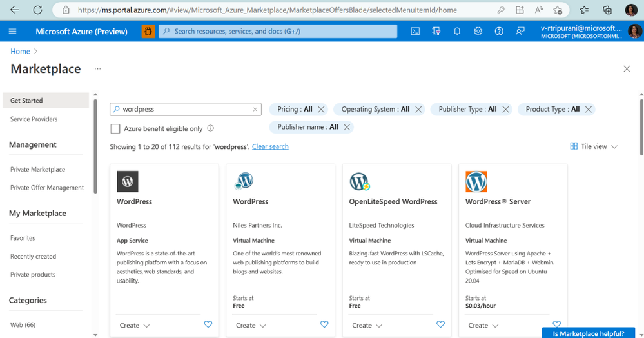
Task: Open portal settings gear
Action: click(x=478, y=31)
